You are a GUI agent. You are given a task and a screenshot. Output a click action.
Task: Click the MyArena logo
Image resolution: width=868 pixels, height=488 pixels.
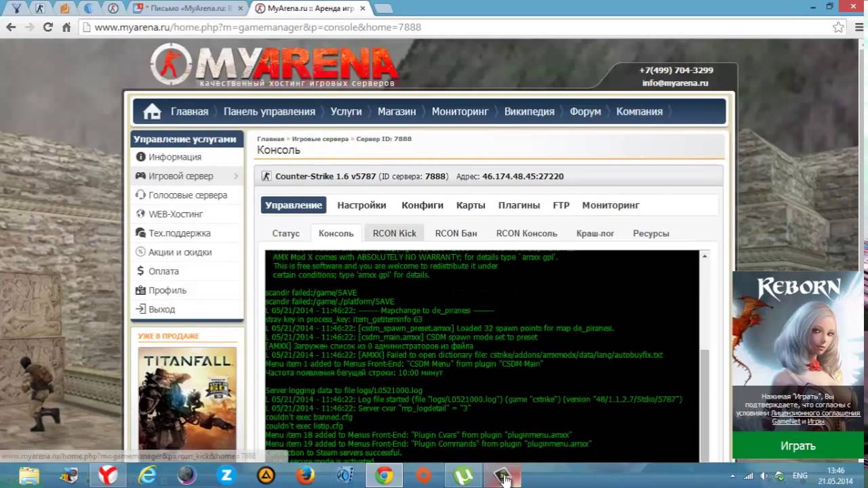[274, 65]
